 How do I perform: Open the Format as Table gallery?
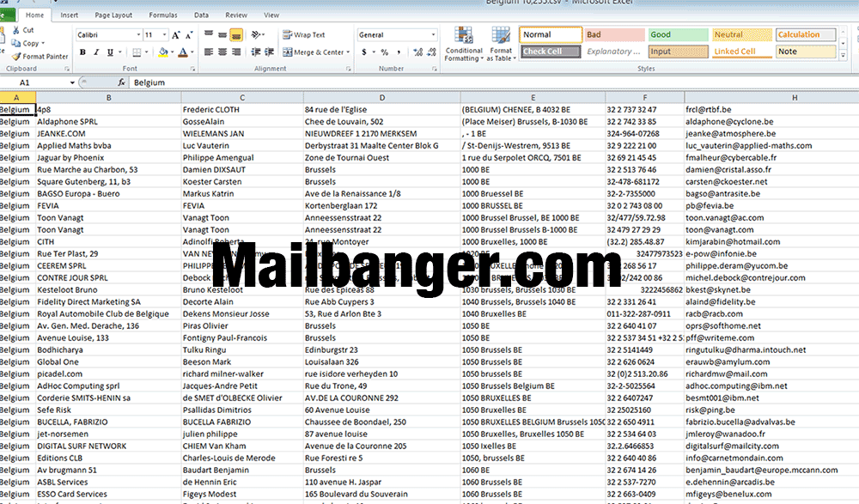(501, 44)
